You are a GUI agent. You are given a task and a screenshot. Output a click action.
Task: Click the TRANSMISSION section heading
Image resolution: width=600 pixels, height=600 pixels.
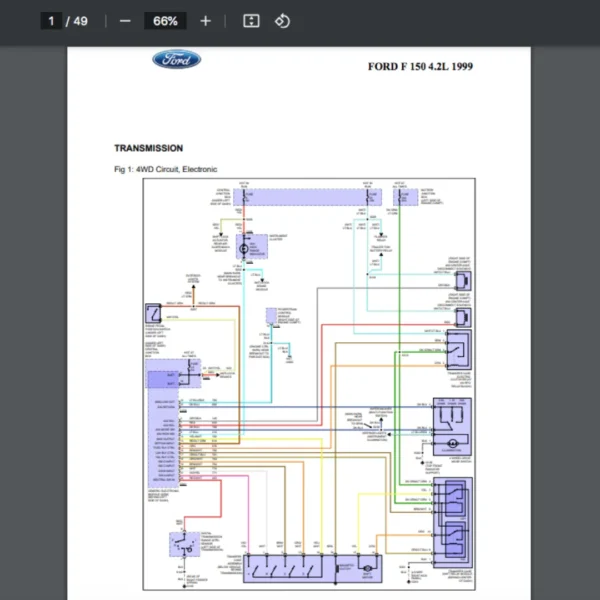148,148
